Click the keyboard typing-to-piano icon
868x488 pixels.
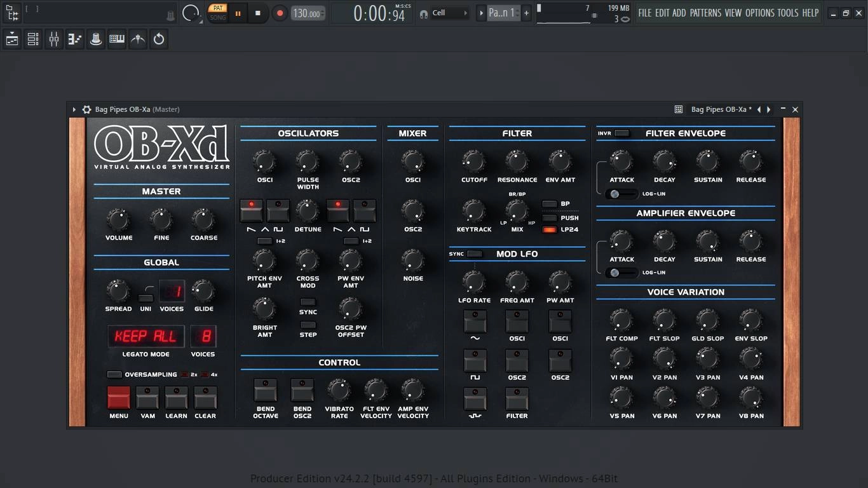coord(117,39)
